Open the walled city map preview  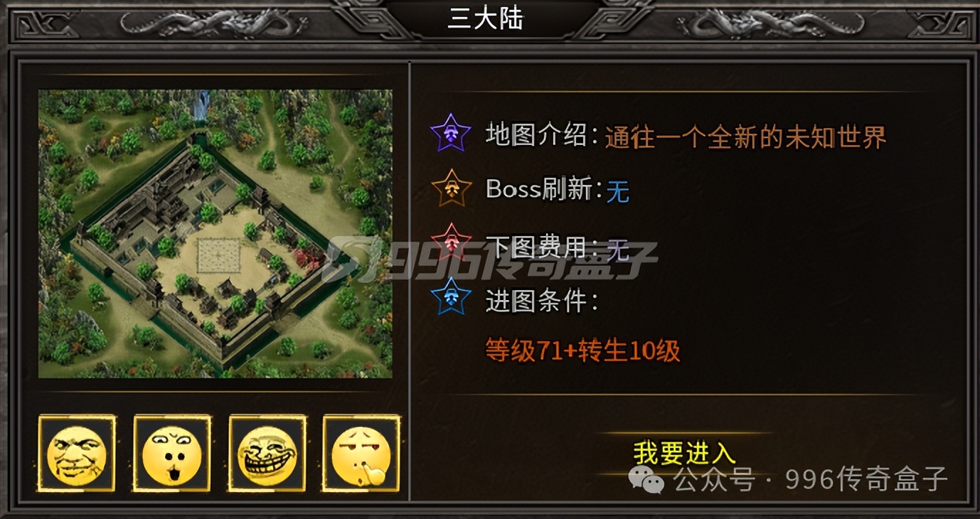(x=215, y=234)
